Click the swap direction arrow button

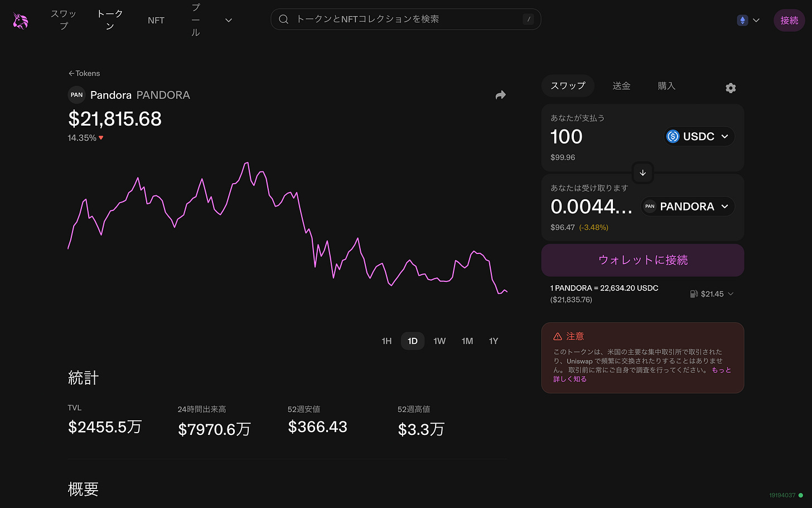coord(642,173)
